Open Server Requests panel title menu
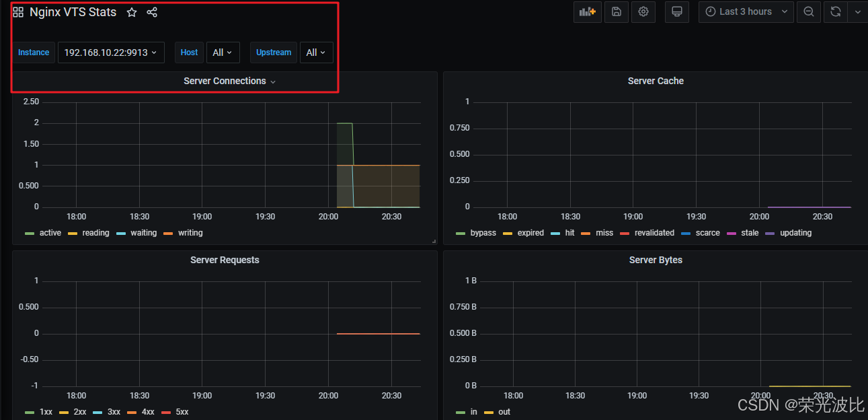The width and height of the screenshot is (868, 420). coord(225,260)
